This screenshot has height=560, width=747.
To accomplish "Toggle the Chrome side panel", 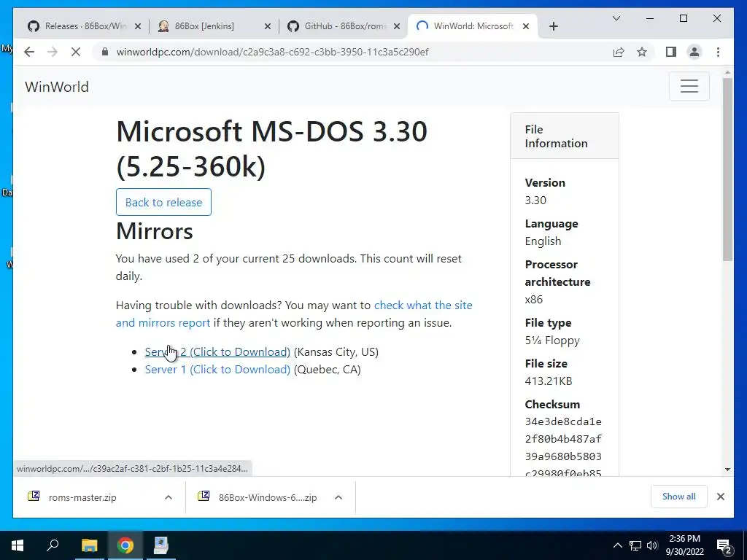I will 671,52.
